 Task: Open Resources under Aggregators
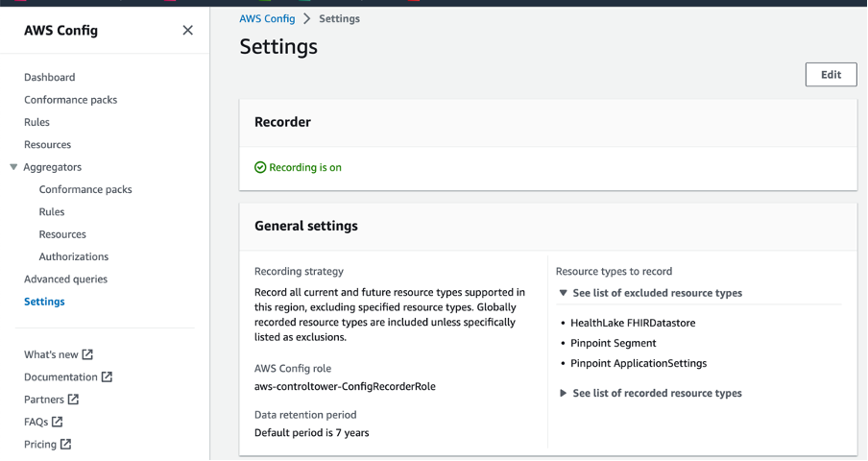pos(62,234)
